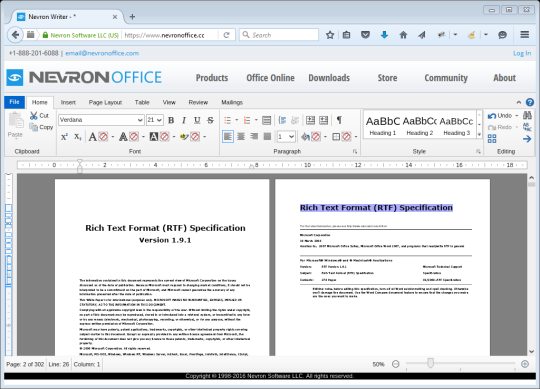Click the zoom in plus button
This screenshot has height=389, width=540.
(x=525, y=364)
